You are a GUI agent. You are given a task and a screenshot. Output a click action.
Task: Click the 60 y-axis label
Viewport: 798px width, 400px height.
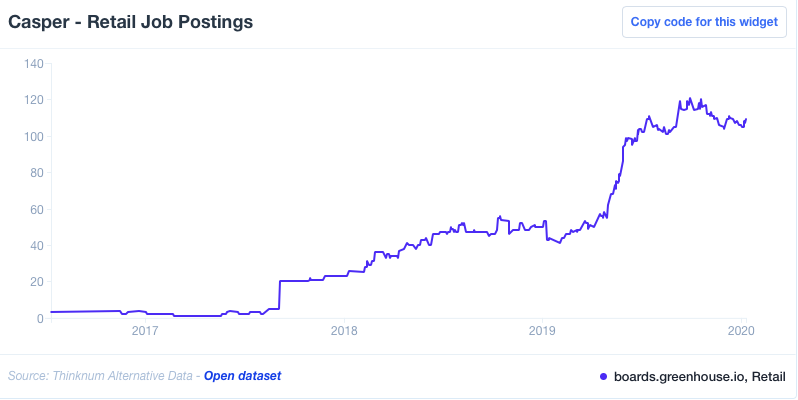(x=37, y=209)
